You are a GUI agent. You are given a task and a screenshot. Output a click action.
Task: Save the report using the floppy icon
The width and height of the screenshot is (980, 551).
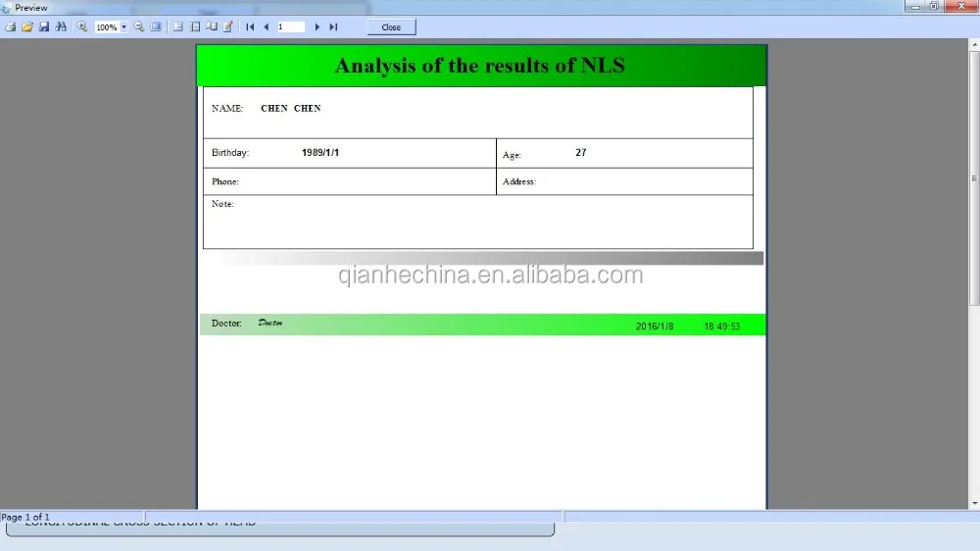(x=44, y=26)
